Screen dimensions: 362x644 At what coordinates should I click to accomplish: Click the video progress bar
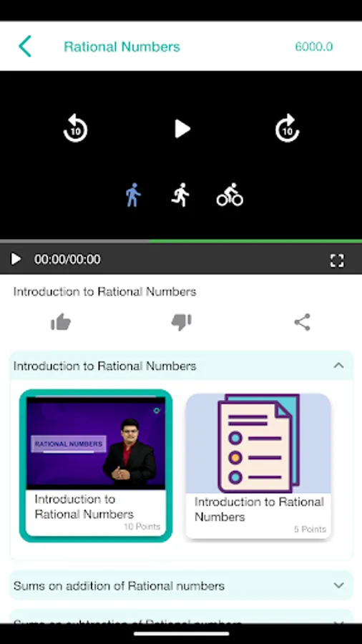click(x=181, y=242)
